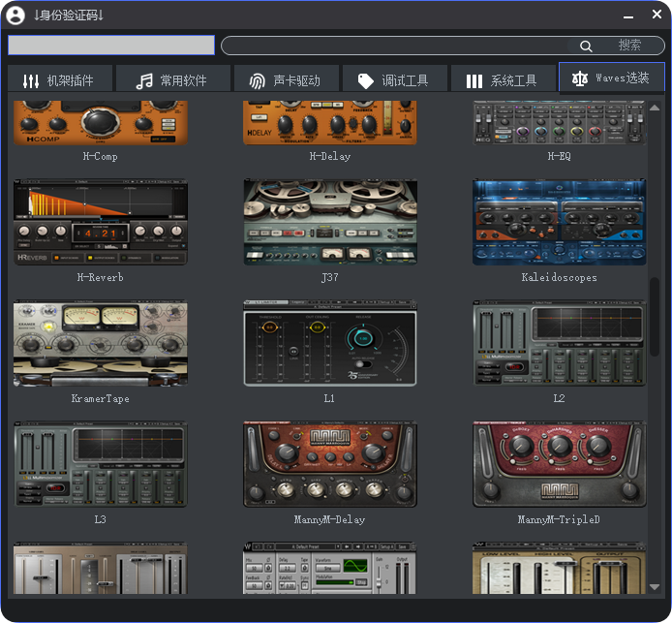Click the J37 text label
The image size is (672, 623).
(330, 277)
